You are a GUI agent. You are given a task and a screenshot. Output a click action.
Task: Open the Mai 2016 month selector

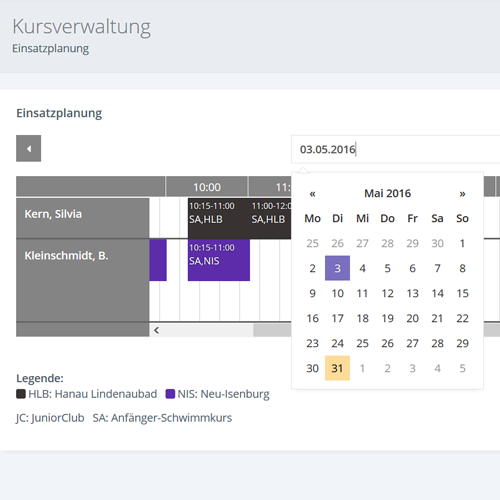coord(387,194)
